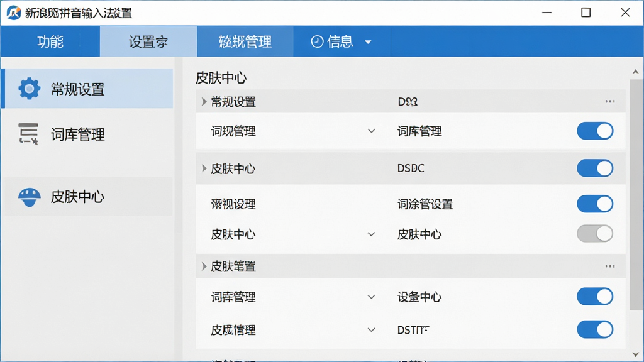644x362 pixels.
Task: Close the settings window
Action: click(x=625, y=13)
